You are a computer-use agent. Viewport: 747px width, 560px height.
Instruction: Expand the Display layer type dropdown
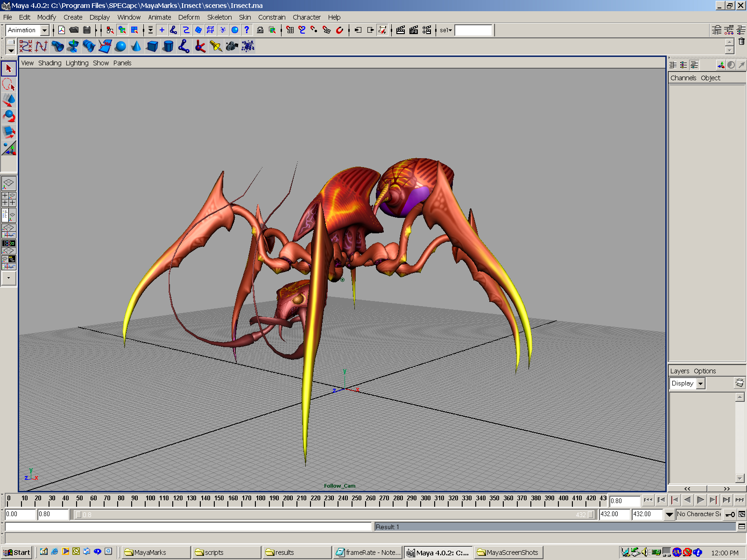pos(700,384)
